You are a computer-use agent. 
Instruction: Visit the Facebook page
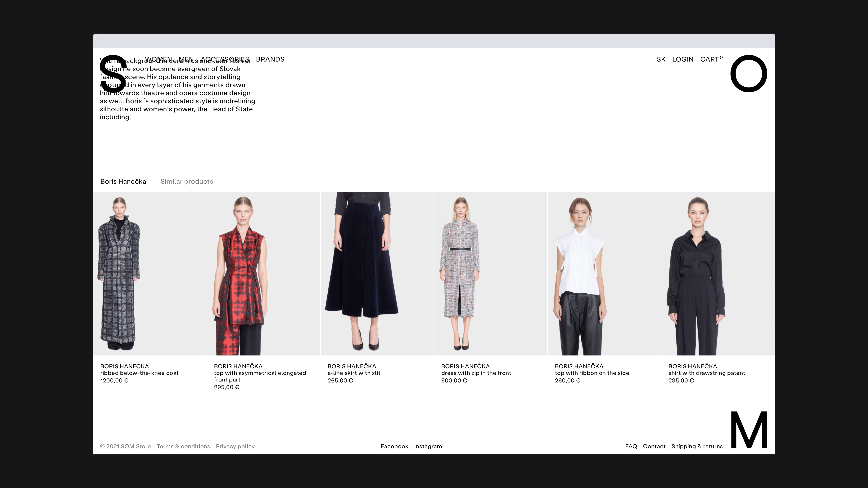pos(394,446)
